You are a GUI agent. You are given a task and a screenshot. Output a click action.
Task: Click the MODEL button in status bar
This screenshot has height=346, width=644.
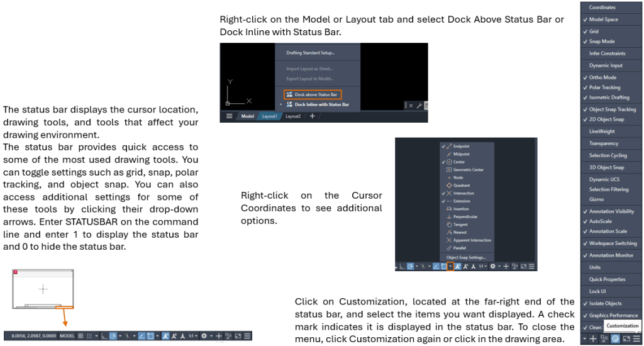[67, 336]
